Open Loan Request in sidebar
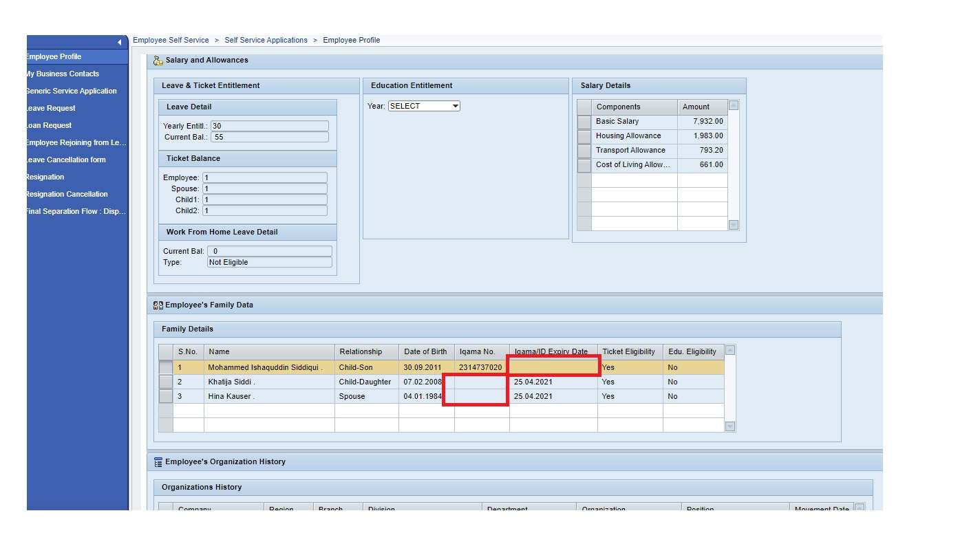Screen dimensions: 980x555 (x=49, y=125)
